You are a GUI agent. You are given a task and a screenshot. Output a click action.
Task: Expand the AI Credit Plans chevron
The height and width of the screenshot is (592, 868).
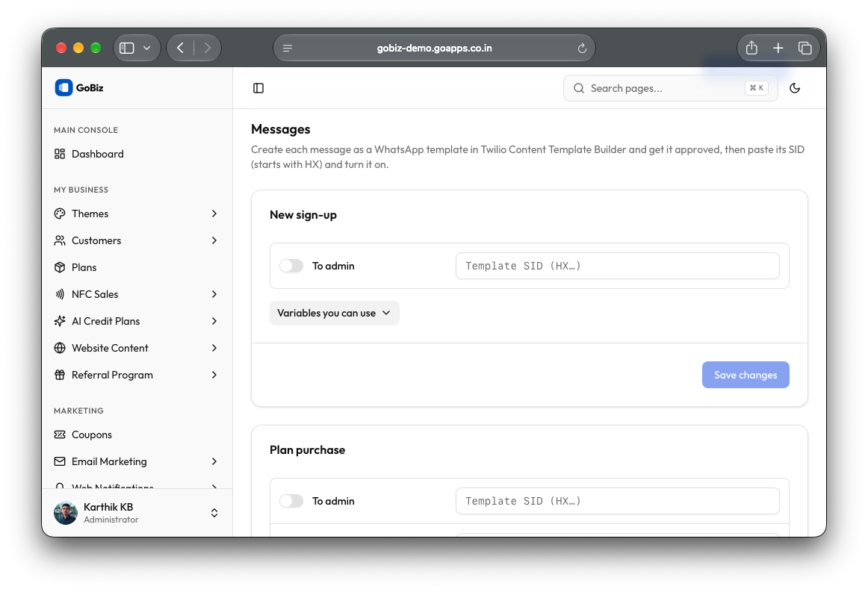[214, 321]
